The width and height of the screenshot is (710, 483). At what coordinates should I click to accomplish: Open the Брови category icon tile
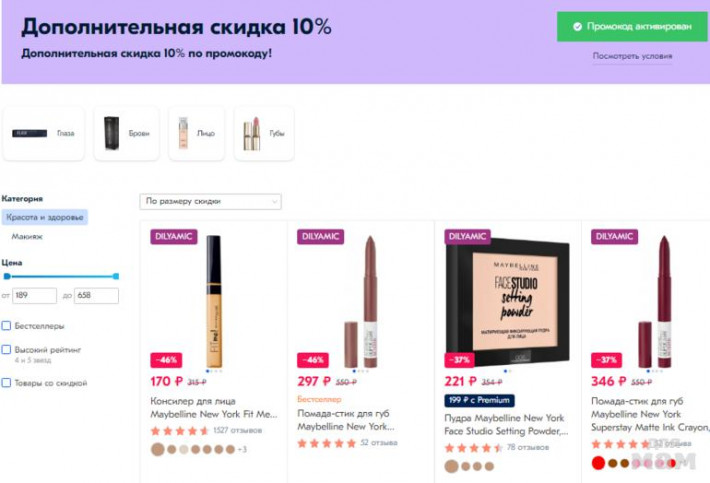[x=126, y=133]
